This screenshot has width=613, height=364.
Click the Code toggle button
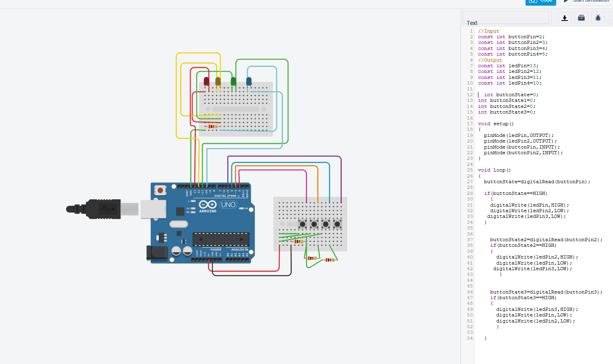540,2
